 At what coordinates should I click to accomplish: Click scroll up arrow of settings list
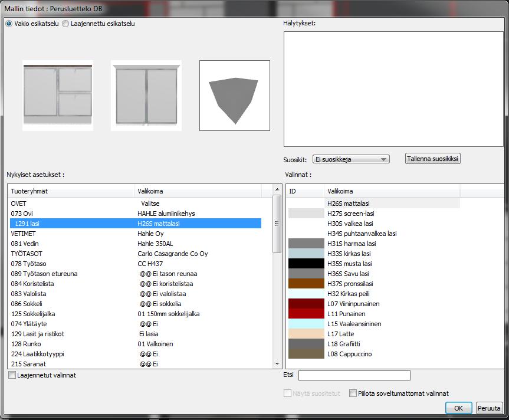[x=277, y=189]
